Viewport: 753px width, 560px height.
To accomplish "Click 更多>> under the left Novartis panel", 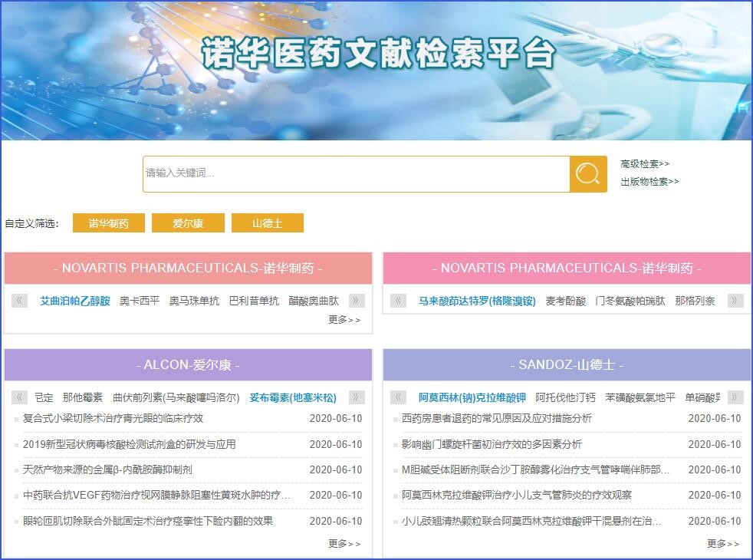I will [x=344, y=319].
